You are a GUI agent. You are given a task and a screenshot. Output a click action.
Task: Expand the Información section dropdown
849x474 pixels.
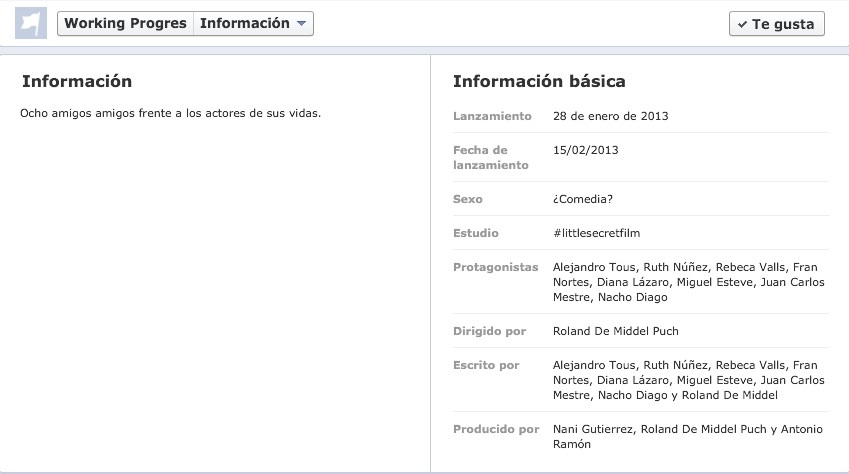point(253,24)
